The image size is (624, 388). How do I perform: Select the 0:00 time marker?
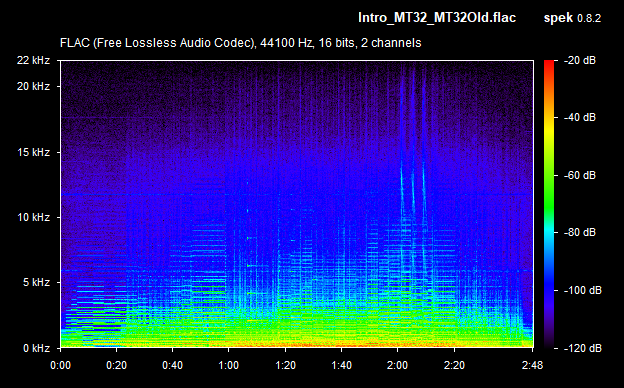pos(60,365)
